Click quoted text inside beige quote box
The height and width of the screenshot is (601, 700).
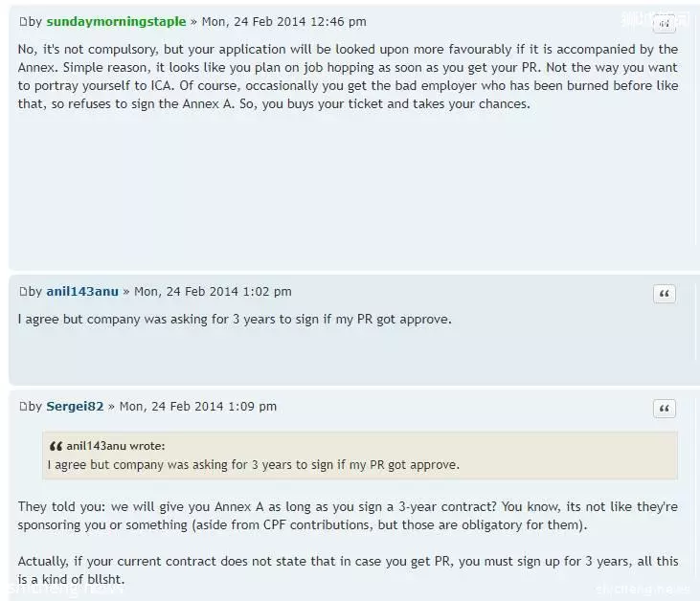[x=253, y=465]
